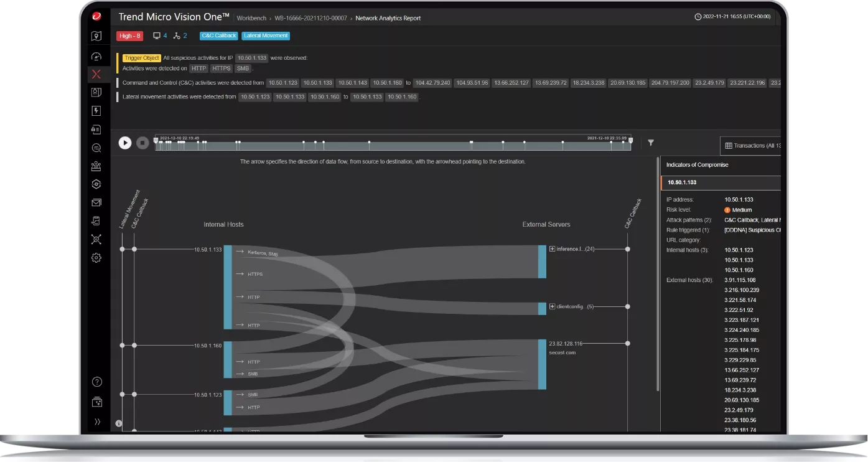Select the C&C Callback tag

coord(219,36)
